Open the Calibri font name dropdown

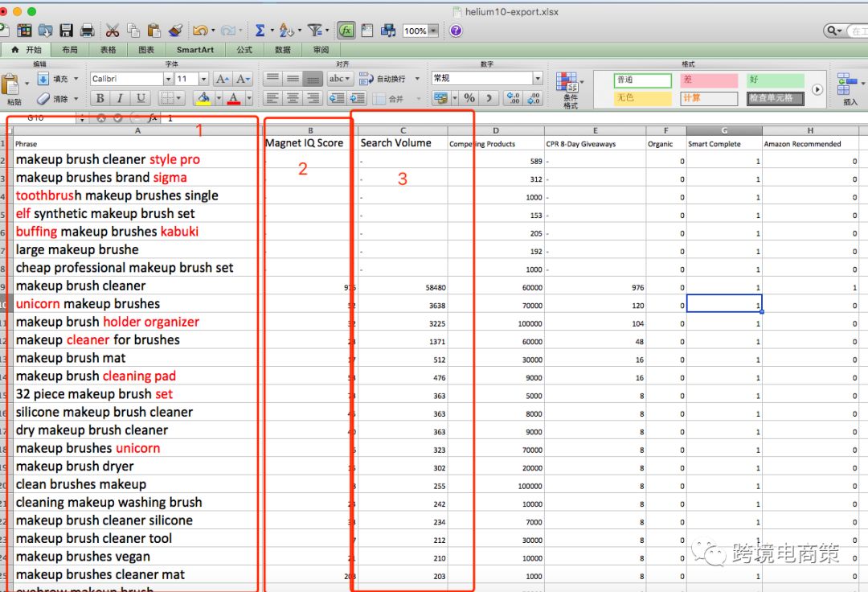click(168, 79)
